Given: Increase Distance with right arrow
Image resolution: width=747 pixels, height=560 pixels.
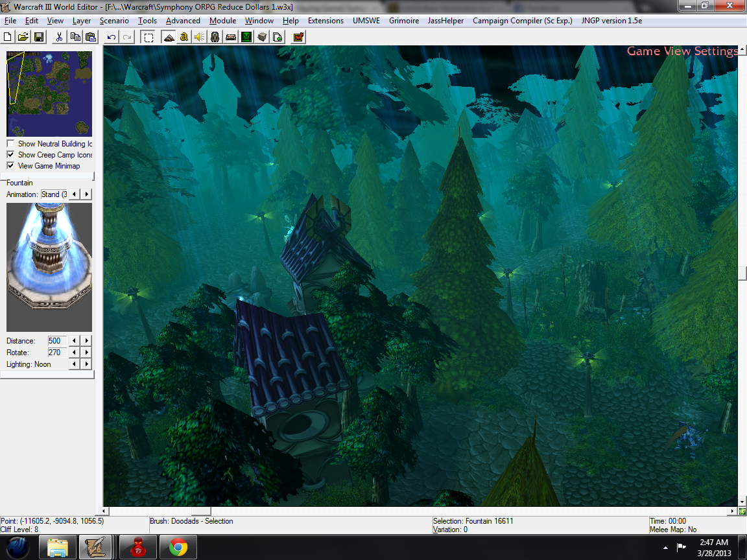Looking at the screenshot, I should [86, 340].
